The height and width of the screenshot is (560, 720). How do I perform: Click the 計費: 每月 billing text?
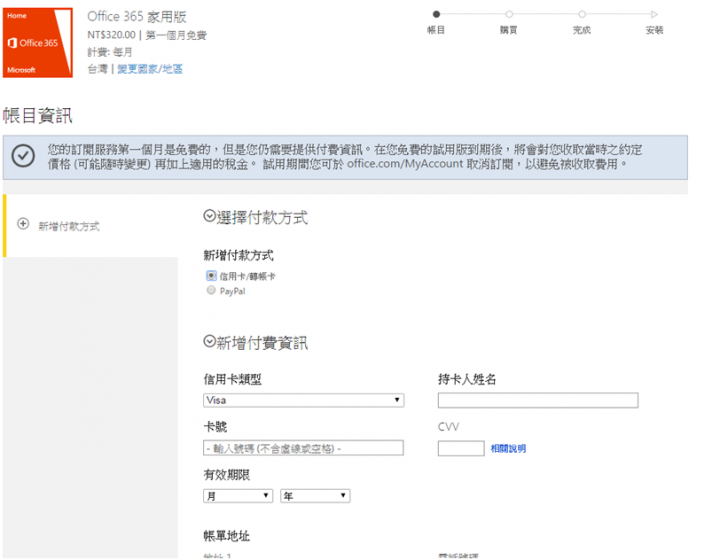110,52
